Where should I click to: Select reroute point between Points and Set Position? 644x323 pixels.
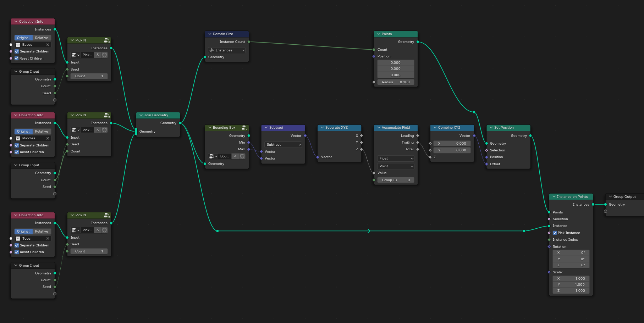474,112
